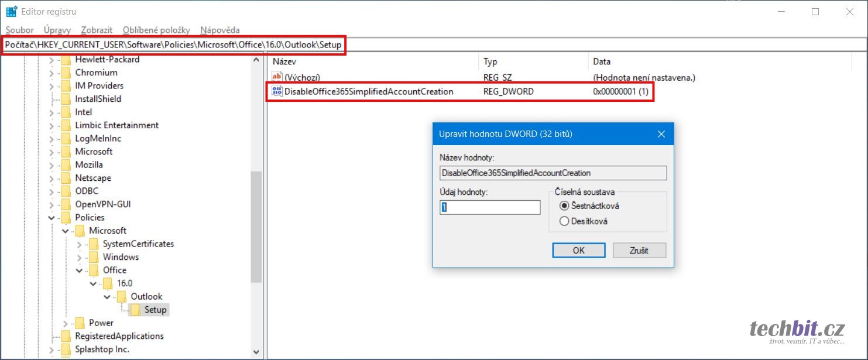Open the Soubor menu
The image size is (868, 360).
[x=19, y=30]
